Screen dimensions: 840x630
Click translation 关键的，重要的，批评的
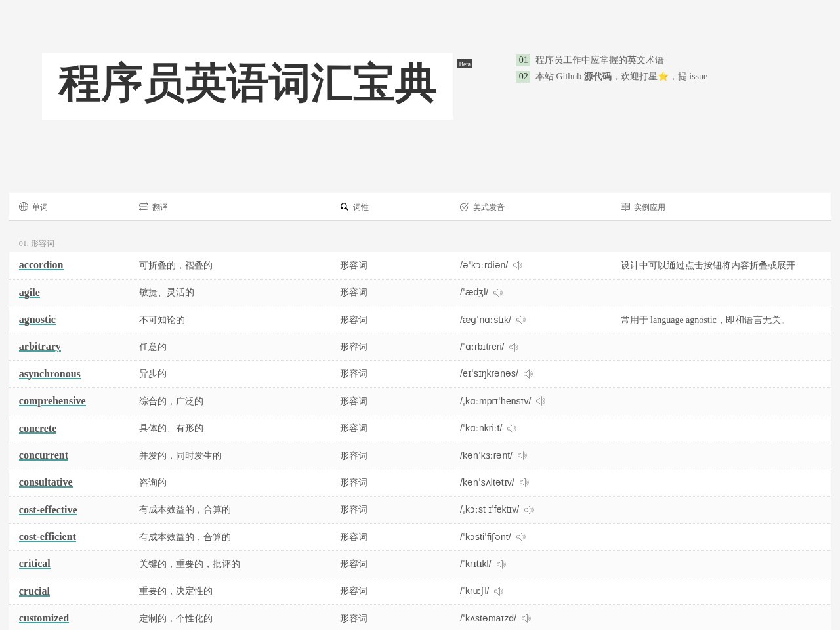(x=190, y=564)
